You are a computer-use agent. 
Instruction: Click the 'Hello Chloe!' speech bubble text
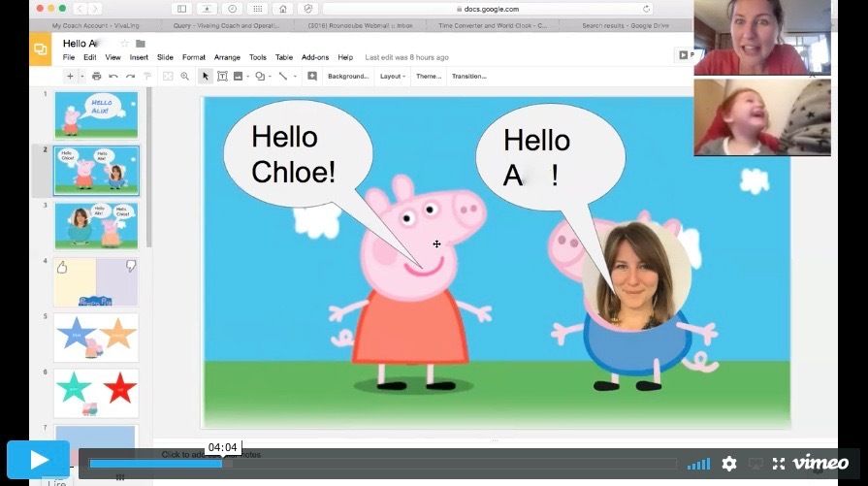[x=294, y=154]
